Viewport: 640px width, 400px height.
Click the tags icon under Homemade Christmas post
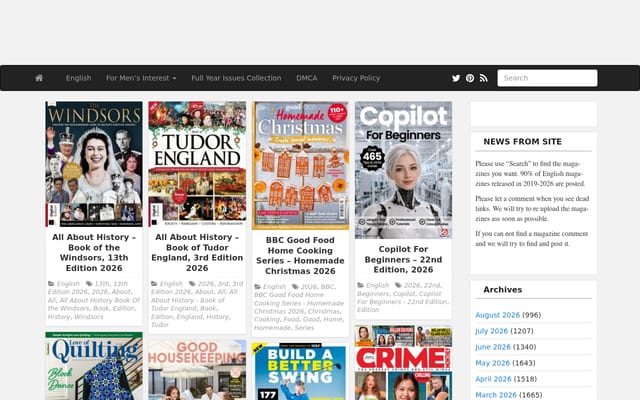coord(295,287)
